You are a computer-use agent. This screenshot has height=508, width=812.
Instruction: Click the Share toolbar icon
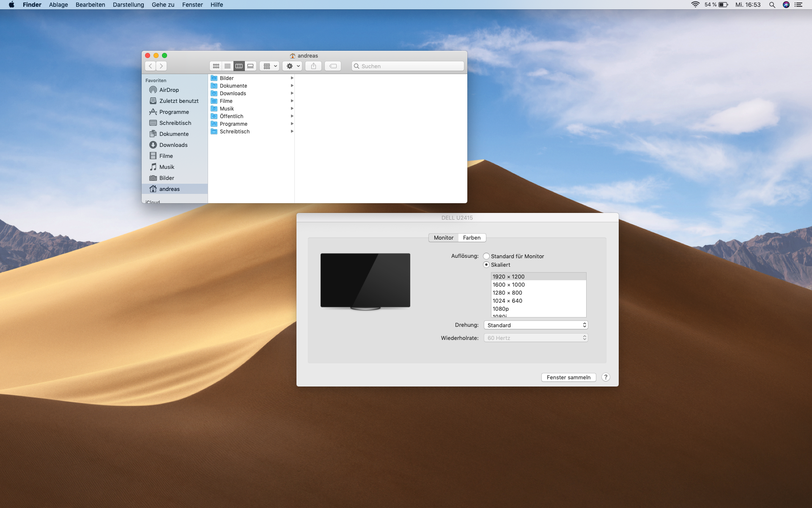[x=313, y=66]
